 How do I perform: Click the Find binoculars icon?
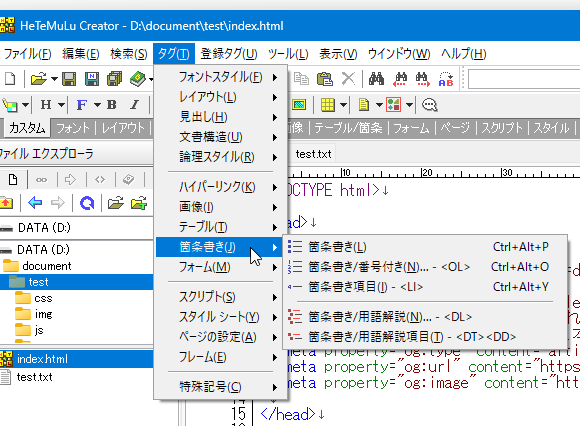pos(376,79)
